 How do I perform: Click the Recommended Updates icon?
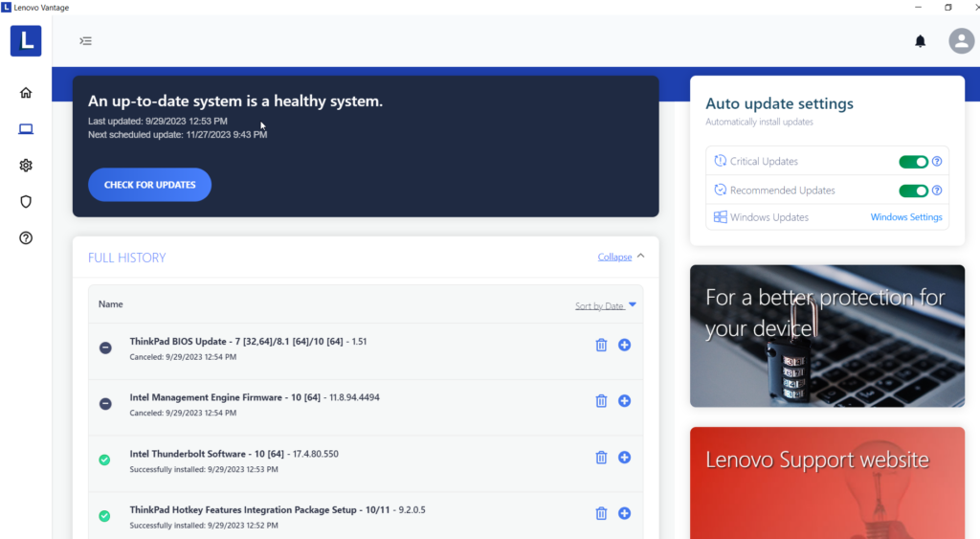coord(720,190)
